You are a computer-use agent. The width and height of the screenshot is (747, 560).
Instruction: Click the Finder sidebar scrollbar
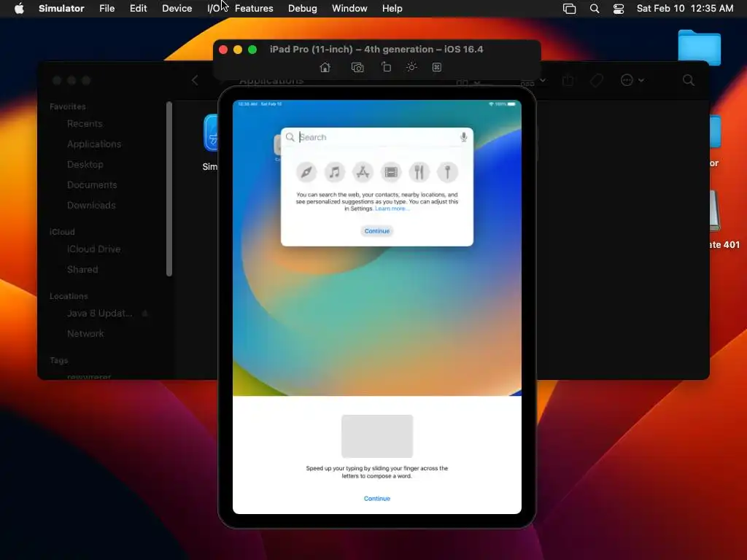(169, 189)
